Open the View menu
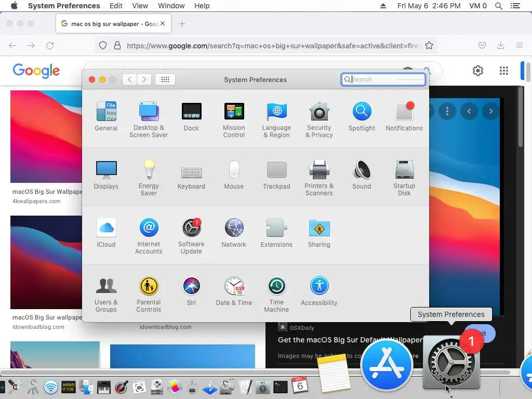Viewport: 532px width, 399px height. (x=140, y=6)
